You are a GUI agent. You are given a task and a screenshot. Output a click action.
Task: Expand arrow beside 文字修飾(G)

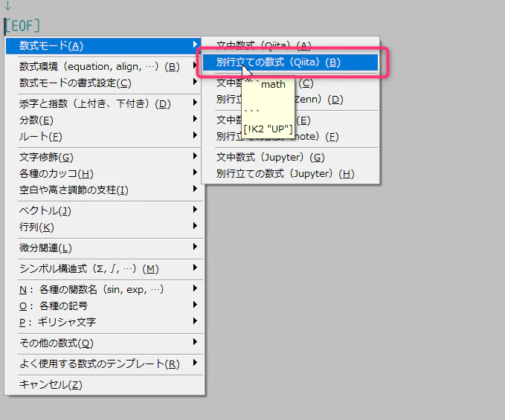coord(195,156)
